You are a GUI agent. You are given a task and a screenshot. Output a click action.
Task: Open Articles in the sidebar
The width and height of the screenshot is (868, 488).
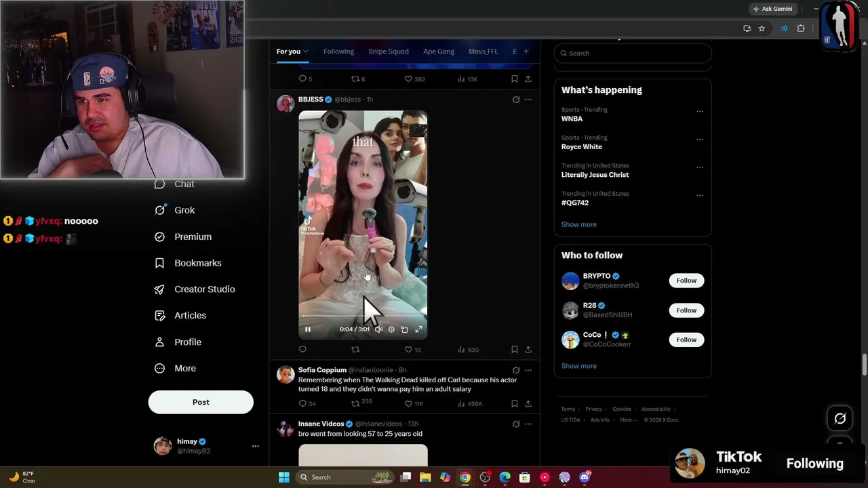tap(180, 316)
